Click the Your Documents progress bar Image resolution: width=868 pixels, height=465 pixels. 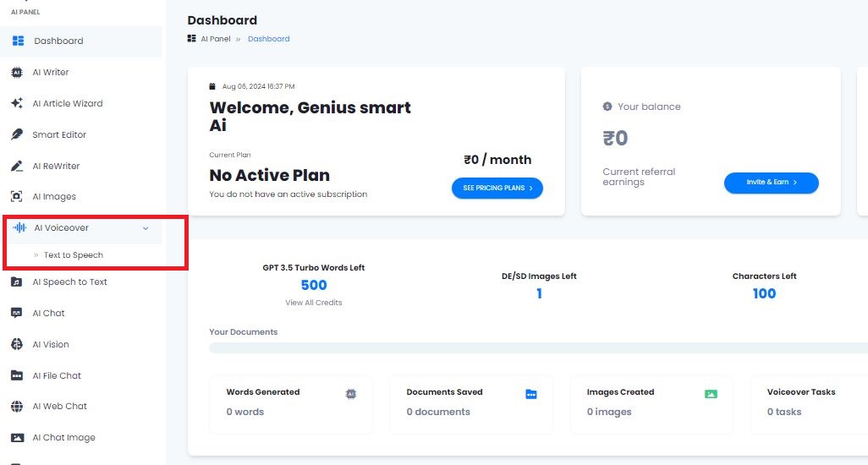click(x=538, y=347)
